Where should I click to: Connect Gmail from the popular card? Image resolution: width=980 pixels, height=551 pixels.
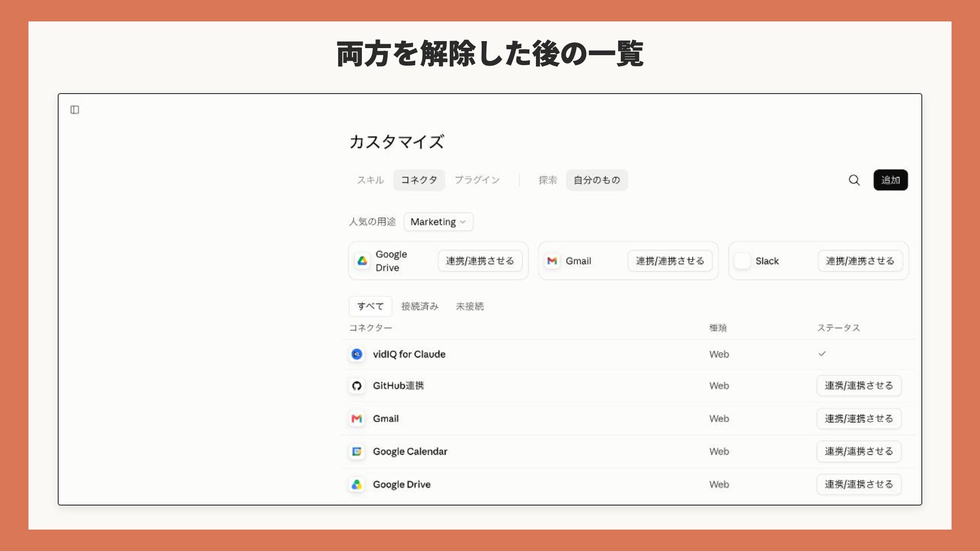point(670,261)
